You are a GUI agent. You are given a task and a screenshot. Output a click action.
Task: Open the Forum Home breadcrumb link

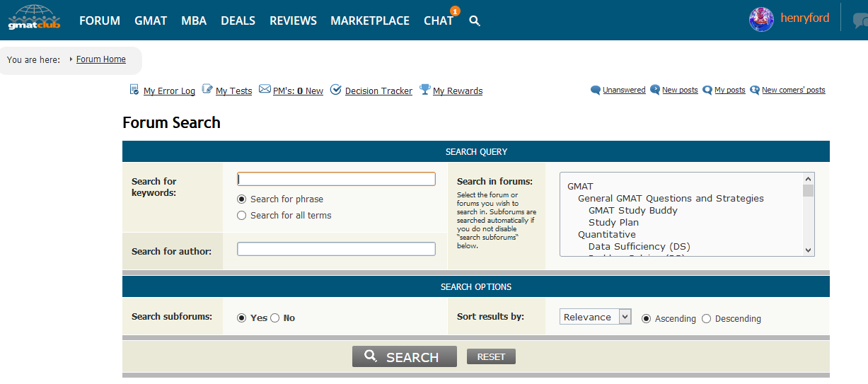point(100,59)
